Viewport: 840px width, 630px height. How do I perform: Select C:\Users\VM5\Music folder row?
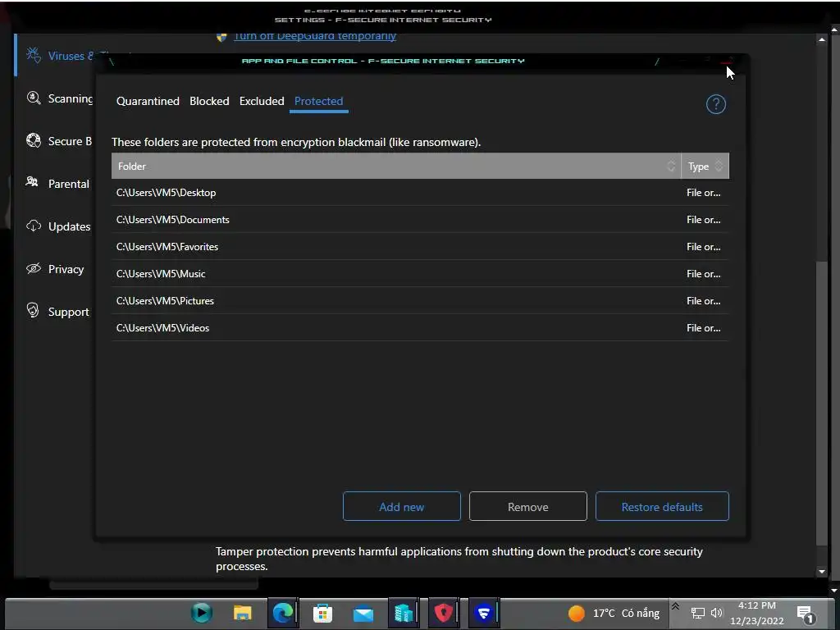(x=420, y=274)
